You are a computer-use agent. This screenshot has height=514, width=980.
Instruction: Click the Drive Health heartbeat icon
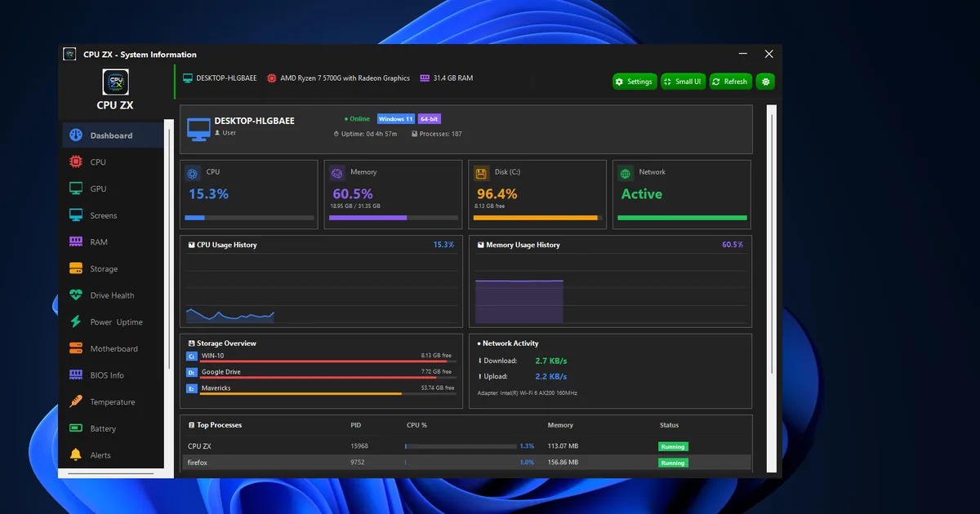pyautogui.click(x=76, y=295)
